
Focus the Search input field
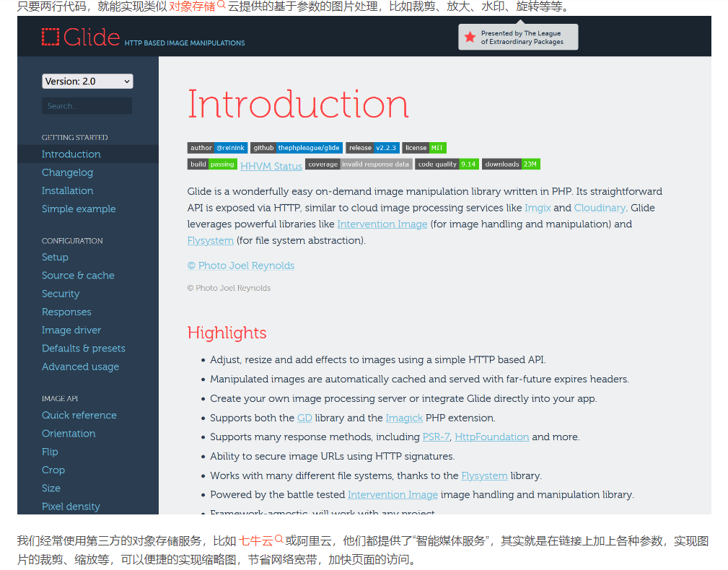(x=87, y=106)
